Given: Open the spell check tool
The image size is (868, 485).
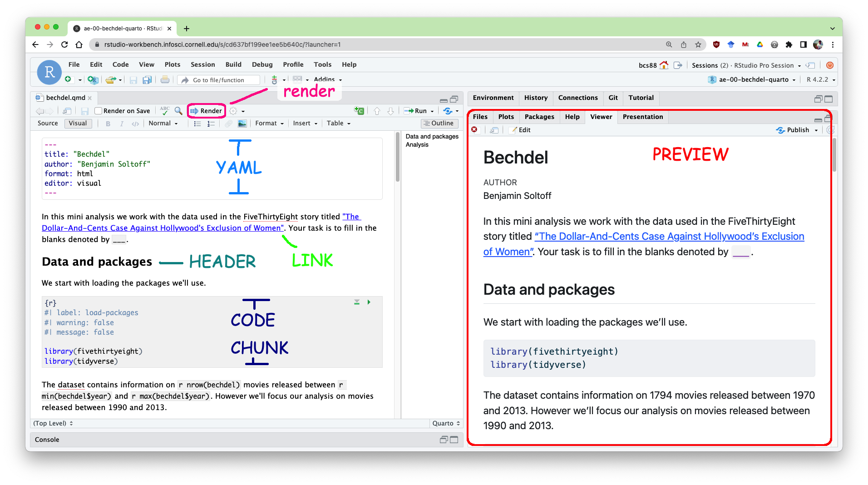Looking at the screenshot, I should tap(164, 110).
